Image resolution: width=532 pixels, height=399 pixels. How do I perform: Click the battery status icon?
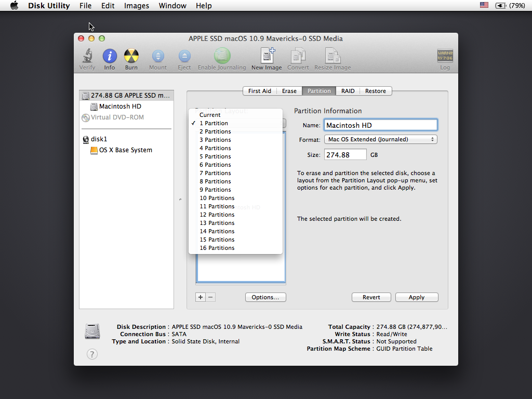coord(500,5)
